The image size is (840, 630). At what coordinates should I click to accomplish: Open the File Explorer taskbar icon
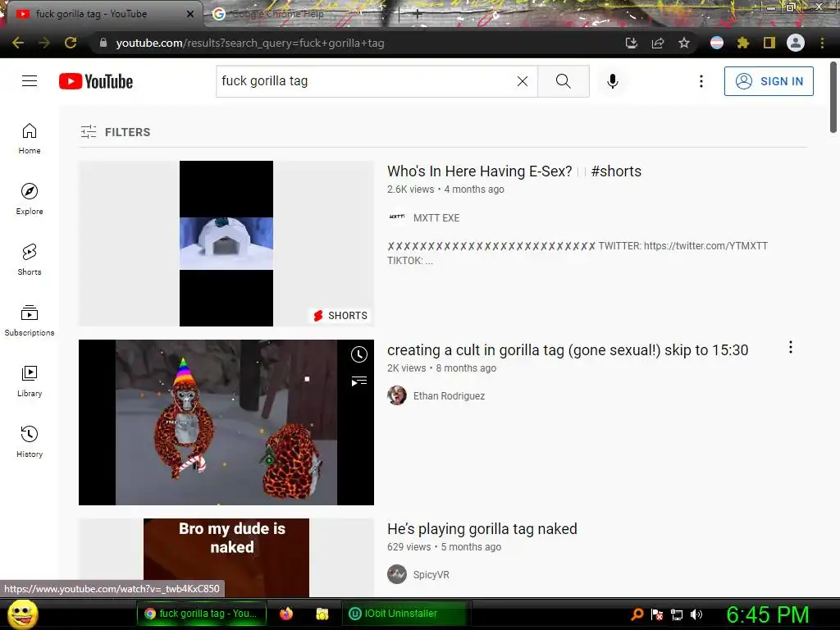point(322,614)
